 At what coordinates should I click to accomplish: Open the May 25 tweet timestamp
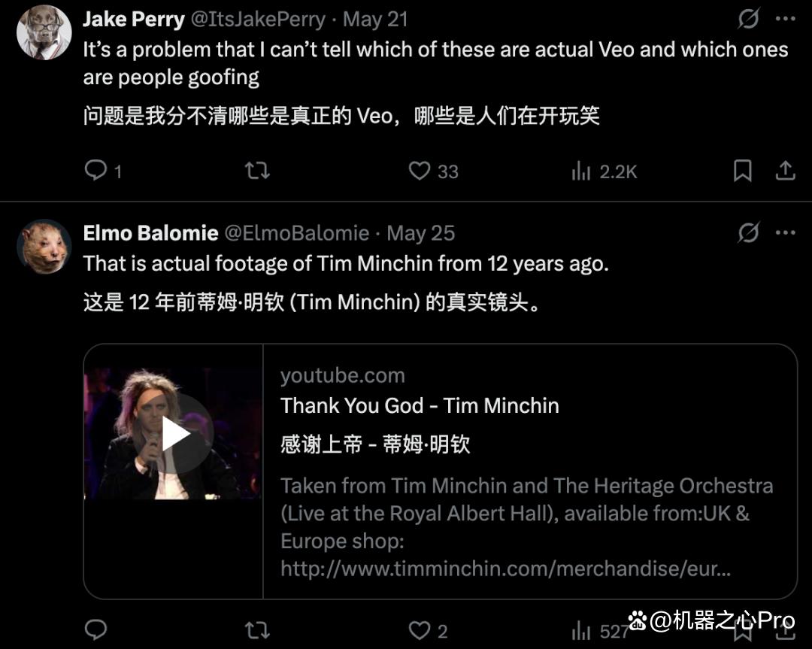tap(420, 233)
